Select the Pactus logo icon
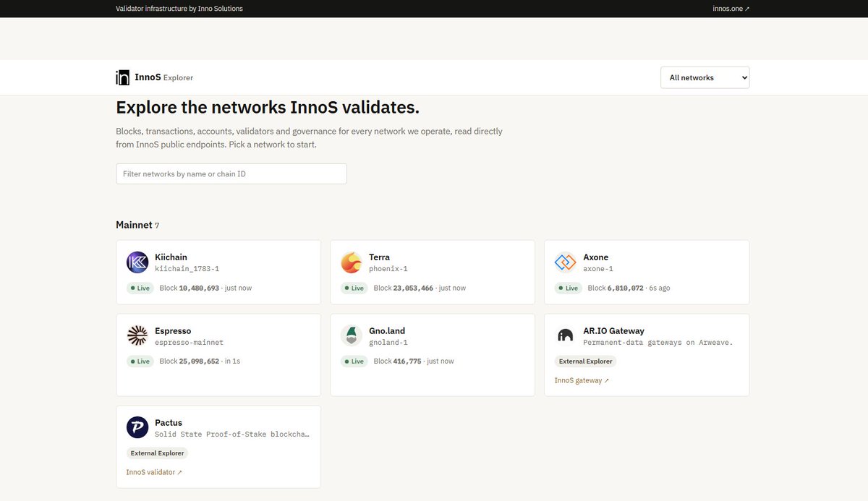Image resolution: width=868 pixels, height=501 pixels. coord(137,427)
